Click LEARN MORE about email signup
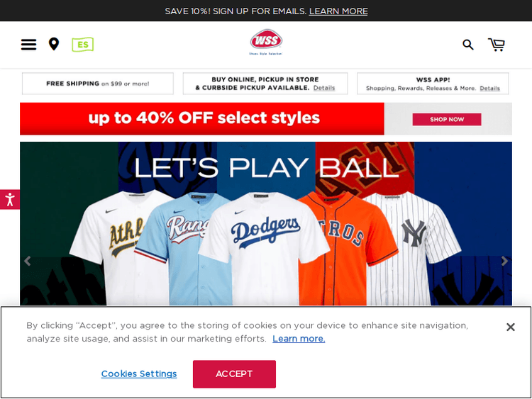 [x=338, y=11]
